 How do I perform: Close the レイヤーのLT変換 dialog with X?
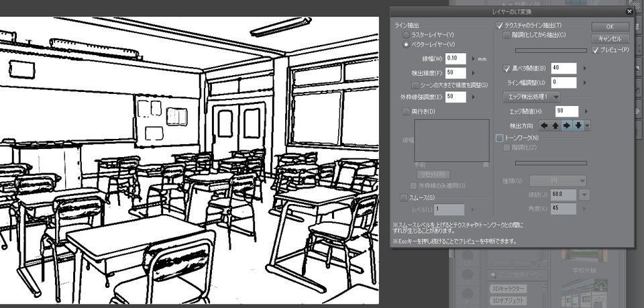[629, 11]
